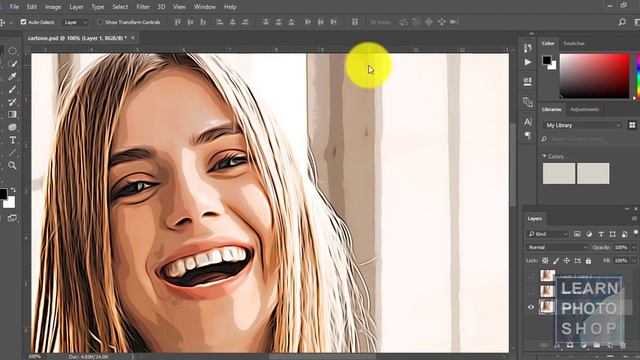Toggle layer filtering on/off switch
This screenshot has height=360, width=640.
coord(636,233)
